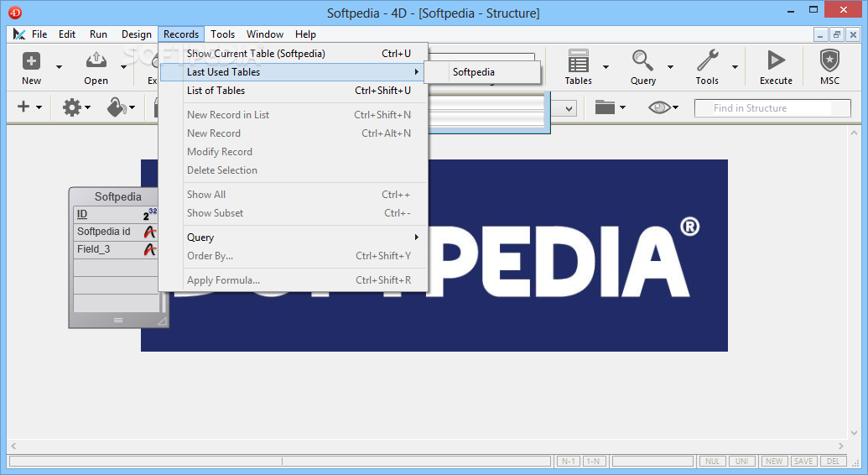Screen dimensions: 868x475
Task: Minimize the inner Structure document window
Action: [x=820, y=34]
